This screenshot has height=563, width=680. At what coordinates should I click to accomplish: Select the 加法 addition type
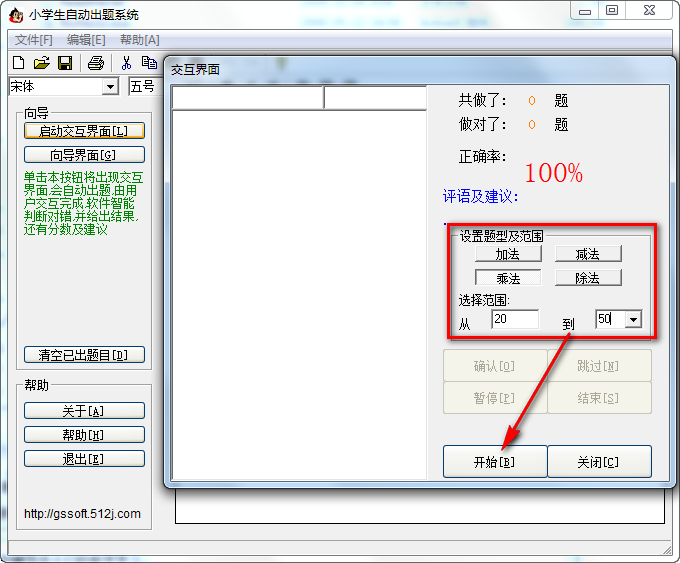tap(508, 254)
